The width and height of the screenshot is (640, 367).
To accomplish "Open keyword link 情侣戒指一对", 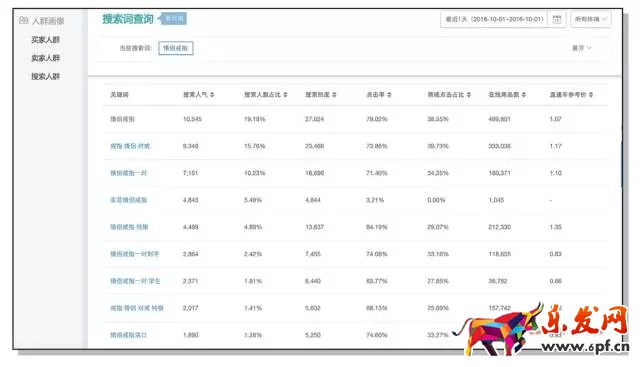I will (x=128, y=173).
